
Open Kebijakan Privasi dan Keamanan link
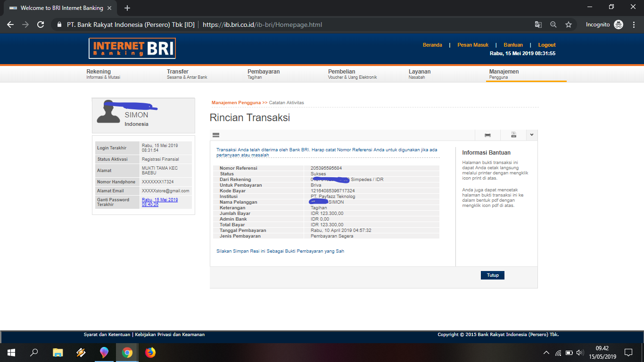point(170,335)
